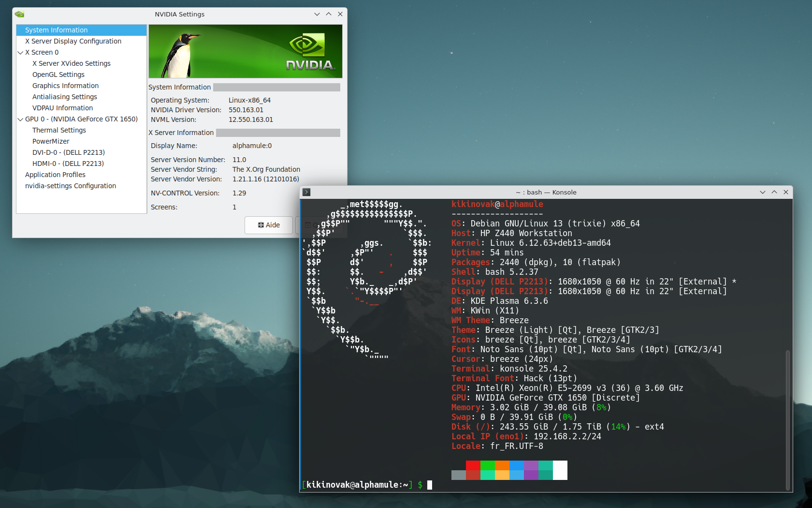Close the Konsole window

tap(786, 192)
